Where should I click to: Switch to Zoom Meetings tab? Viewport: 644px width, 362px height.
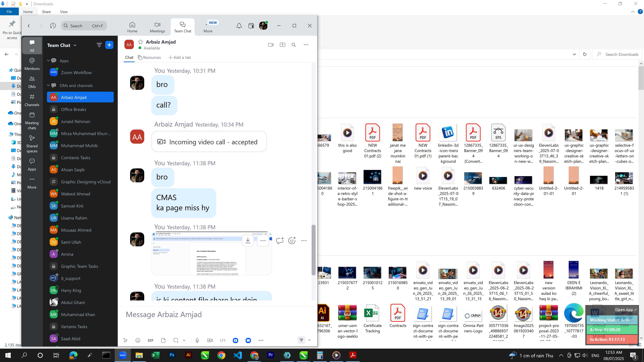(x=157, y=27)
